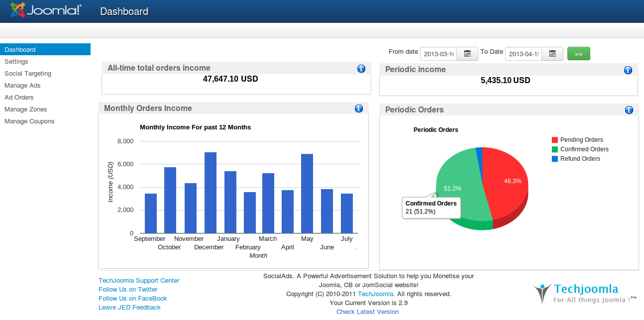Click info icon on Periodic income panel
Viewport: 644px width, 320px height.
(628, 70)
